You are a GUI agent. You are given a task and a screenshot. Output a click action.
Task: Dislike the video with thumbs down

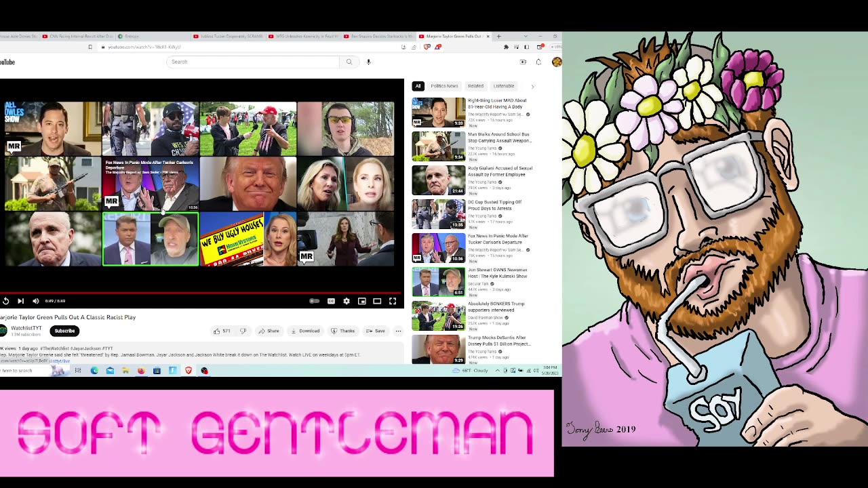point(243,331)
